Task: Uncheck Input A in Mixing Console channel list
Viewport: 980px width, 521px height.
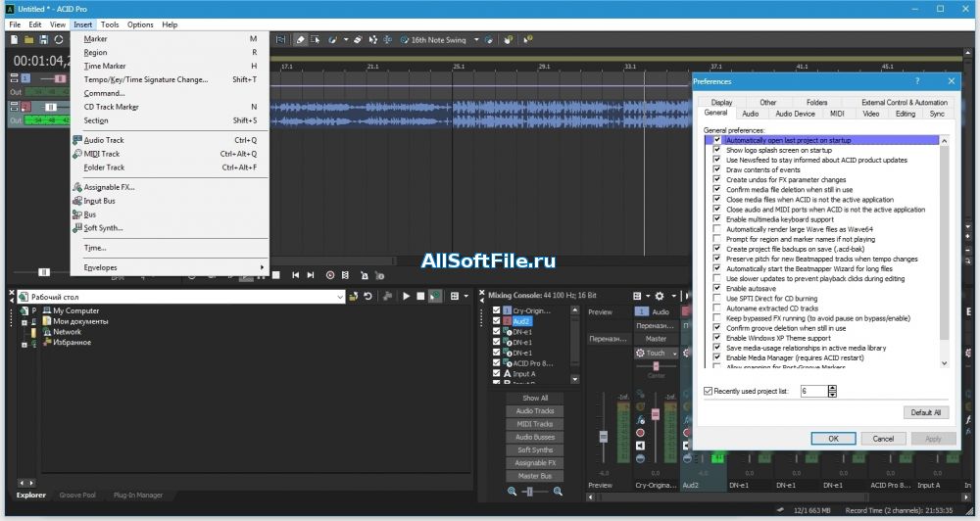Action: pyautogui.click(x=496, y=373)
